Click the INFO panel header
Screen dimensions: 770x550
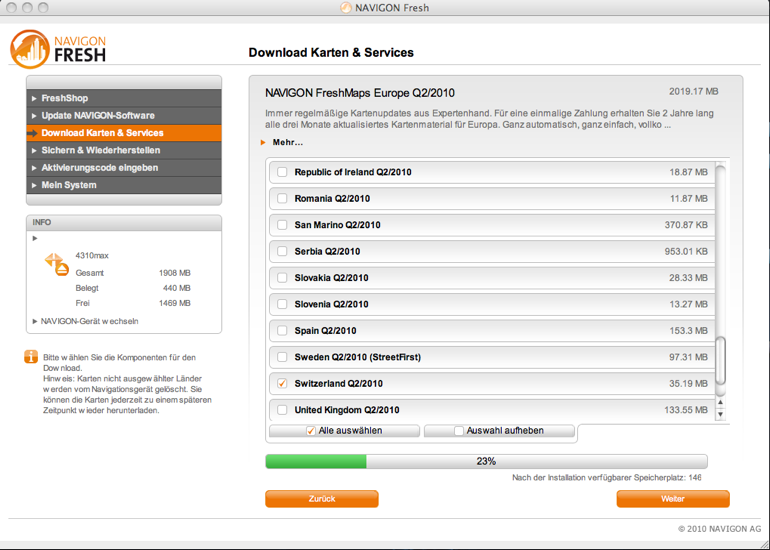(x=124, y=222)
